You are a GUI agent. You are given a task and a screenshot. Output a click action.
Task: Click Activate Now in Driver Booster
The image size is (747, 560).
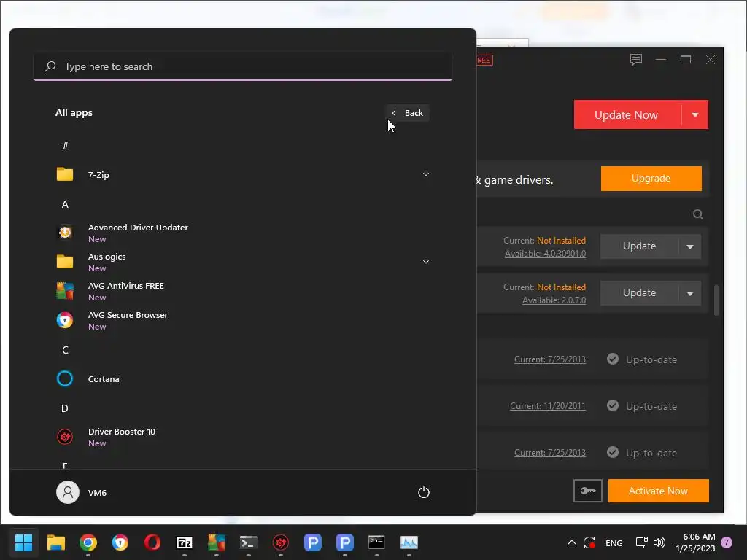(x=659, y=491)
